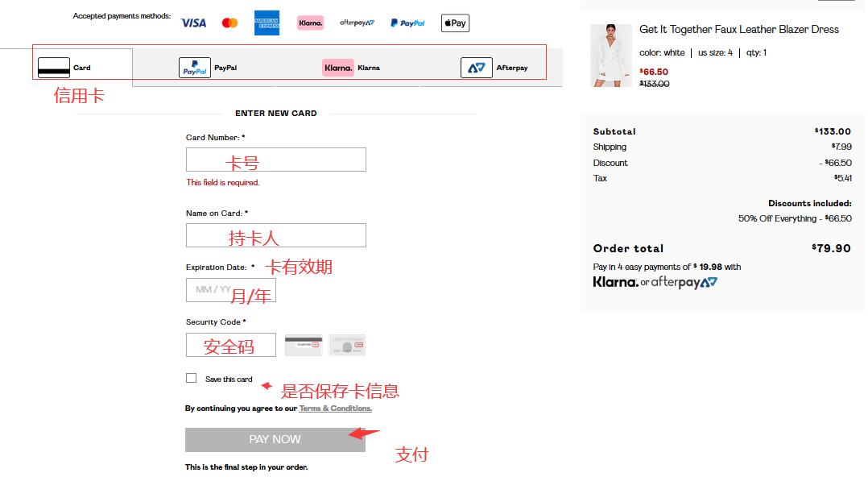The width and height of the screenshot is (868, 477).
Task: Click the 50% Off Everything discount line
Action: pyautogui.click(x=795, y=218)
